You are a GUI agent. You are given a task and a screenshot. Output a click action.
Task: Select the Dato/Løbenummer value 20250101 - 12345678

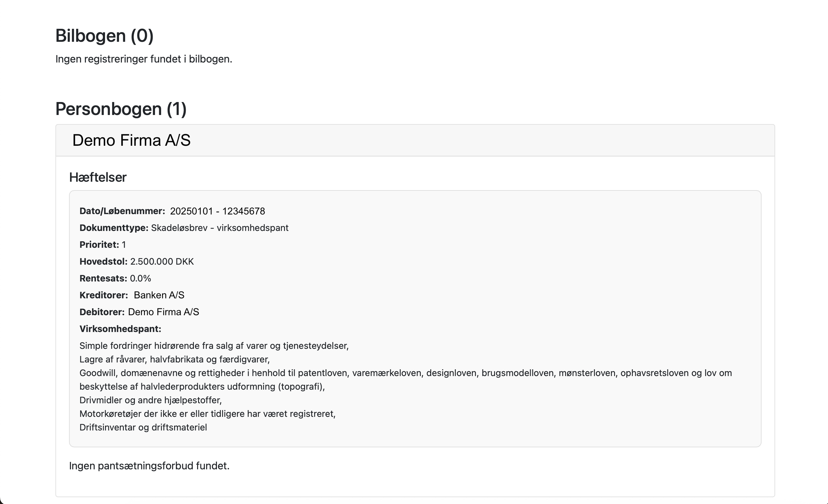click(218, 211)
